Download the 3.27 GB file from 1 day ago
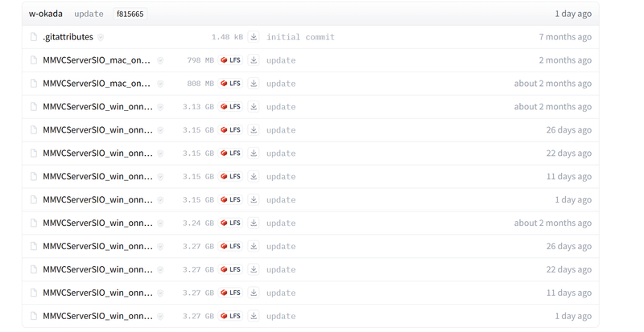644x332 pixels. pyautogui.click(x=254, y=316)
